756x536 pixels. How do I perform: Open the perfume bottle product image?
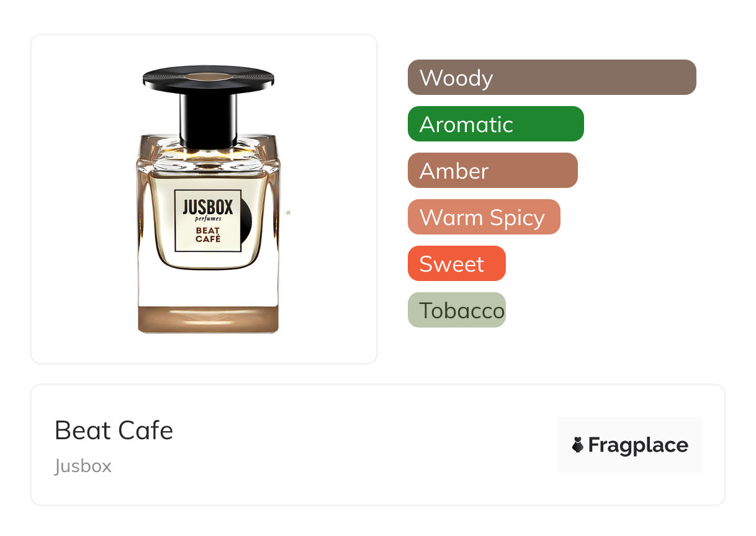[x=204, y=199]
